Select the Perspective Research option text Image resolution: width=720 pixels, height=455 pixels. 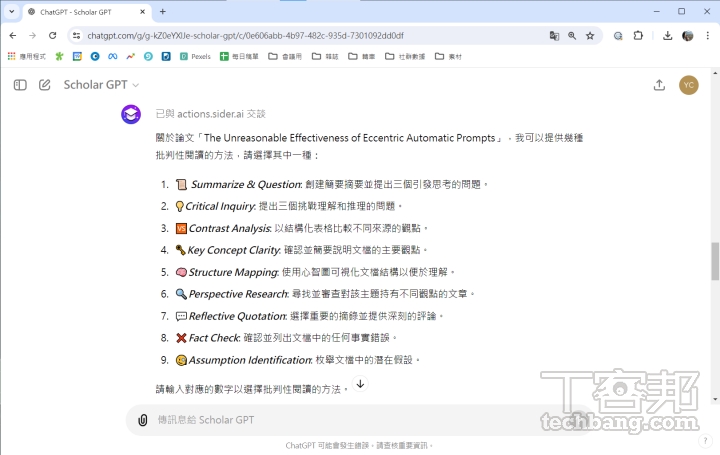click(x=239, y=294)
